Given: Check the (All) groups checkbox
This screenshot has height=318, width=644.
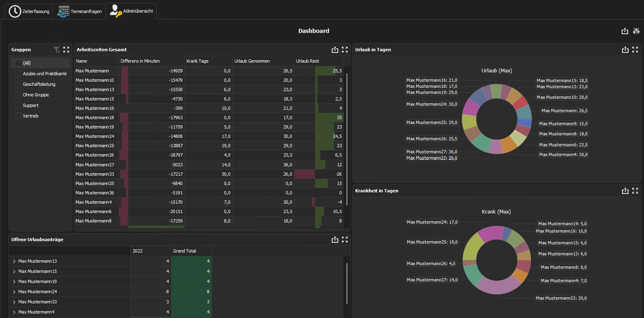Looking at the screenshot, I should point(18,63).
